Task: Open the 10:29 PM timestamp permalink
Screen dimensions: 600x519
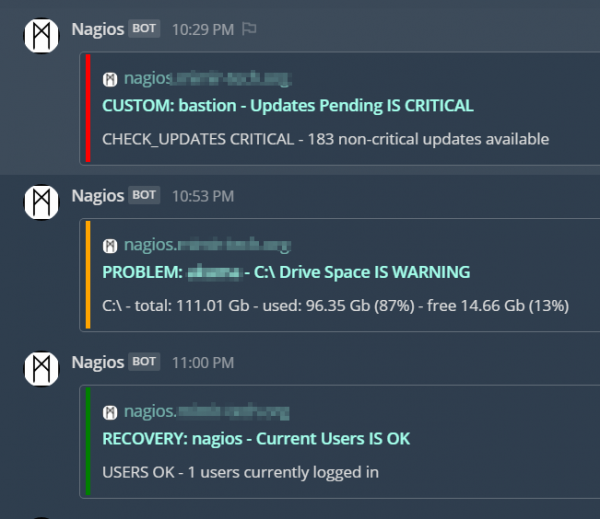Action: click(x=203, y=29)
